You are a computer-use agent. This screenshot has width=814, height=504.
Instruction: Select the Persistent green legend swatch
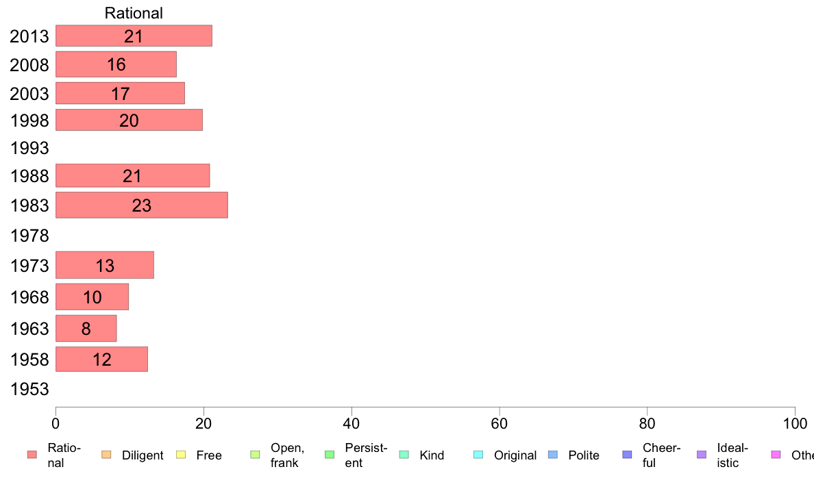pos(330,455)
